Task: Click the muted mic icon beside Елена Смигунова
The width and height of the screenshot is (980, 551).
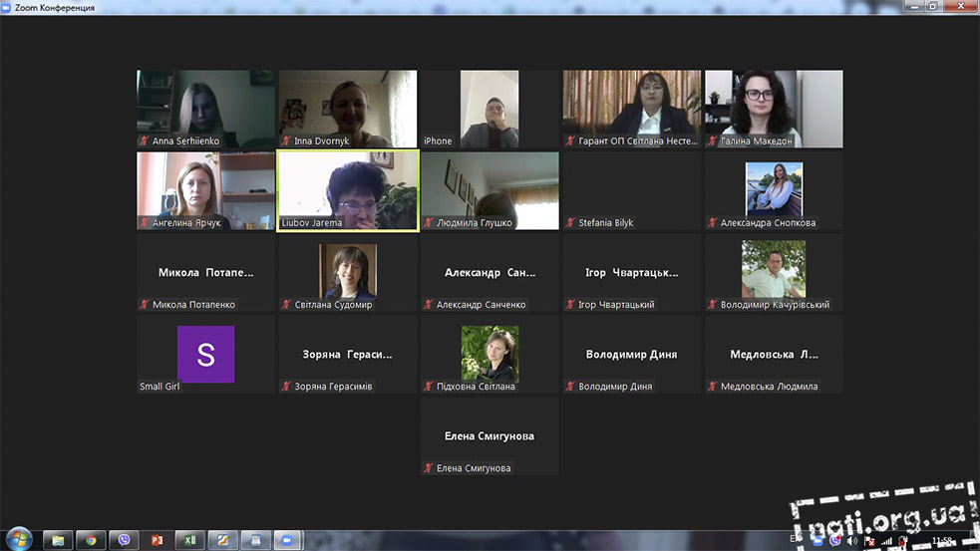Action: coord(428,468)
